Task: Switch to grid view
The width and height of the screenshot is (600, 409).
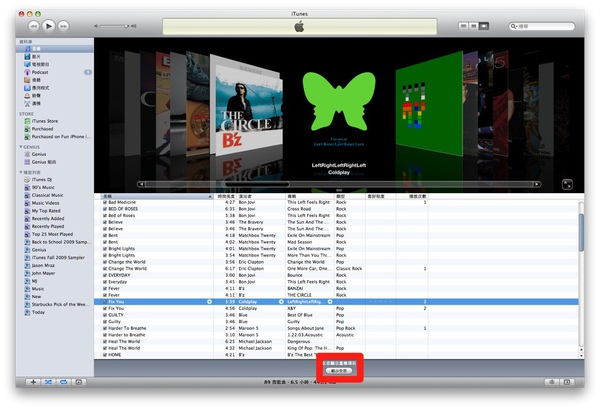Action: (x=474, y=26)
